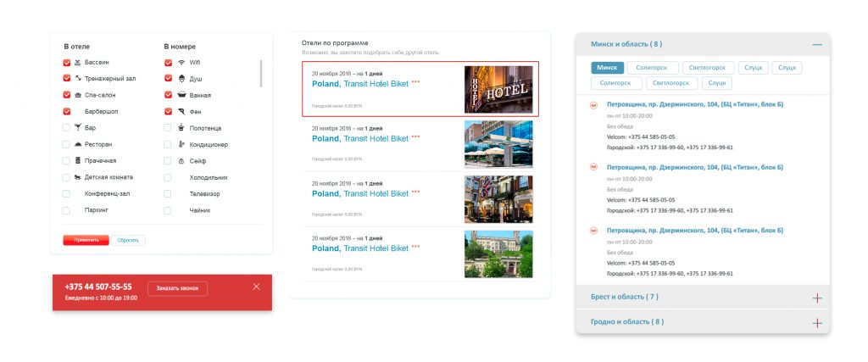Viewport: 868px width, 362px height.
Task: Open the highlighted HOTEL sign thumbnail
Action: pos(498,89)
